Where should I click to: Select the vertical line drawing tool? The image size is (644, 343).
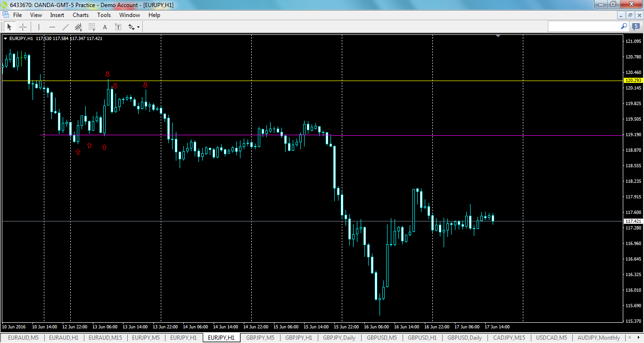pos(39,27)
